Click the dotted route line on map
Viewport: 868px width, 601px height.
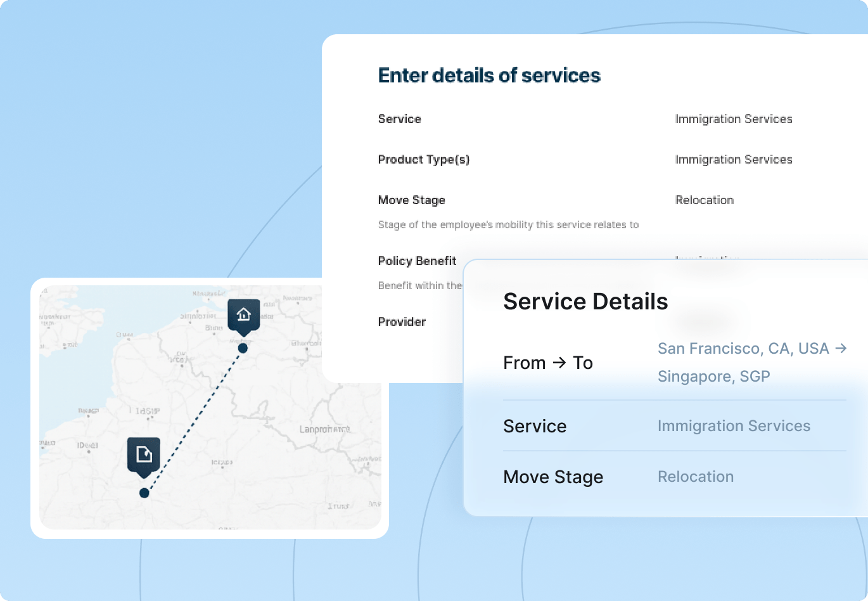pyautogui.click(x=193, y=420)
